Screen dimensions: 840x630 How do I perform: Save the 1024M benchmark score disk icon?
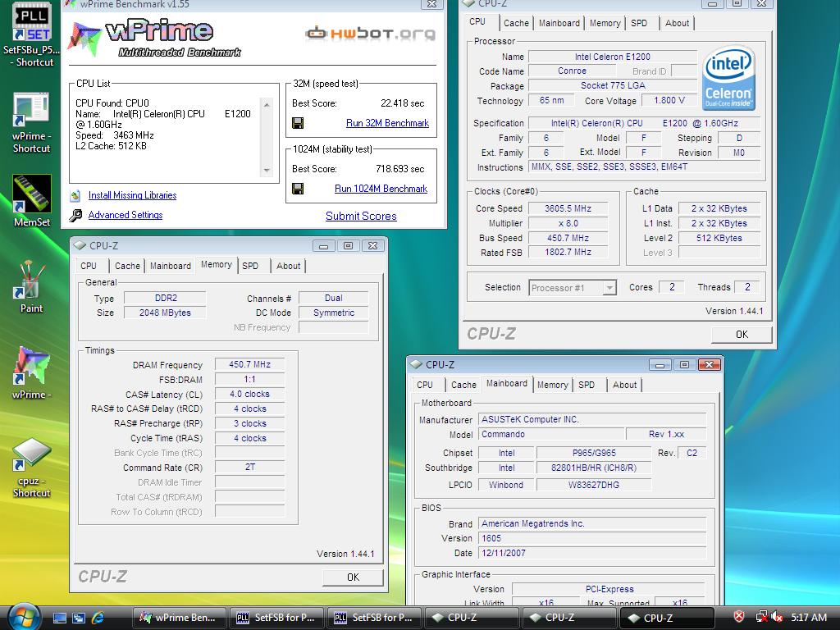298,189
